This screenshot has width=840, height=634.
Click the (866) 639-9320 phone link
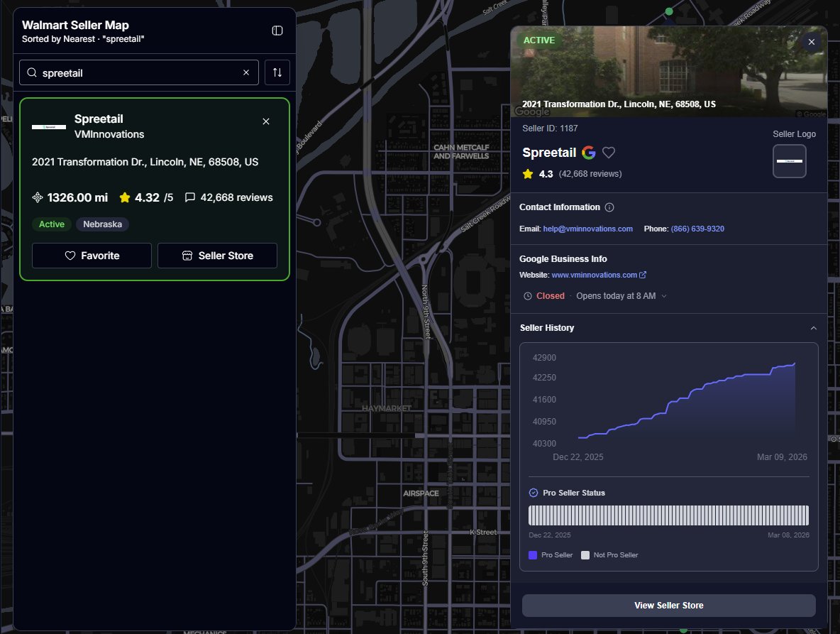[x=697, y=229]
